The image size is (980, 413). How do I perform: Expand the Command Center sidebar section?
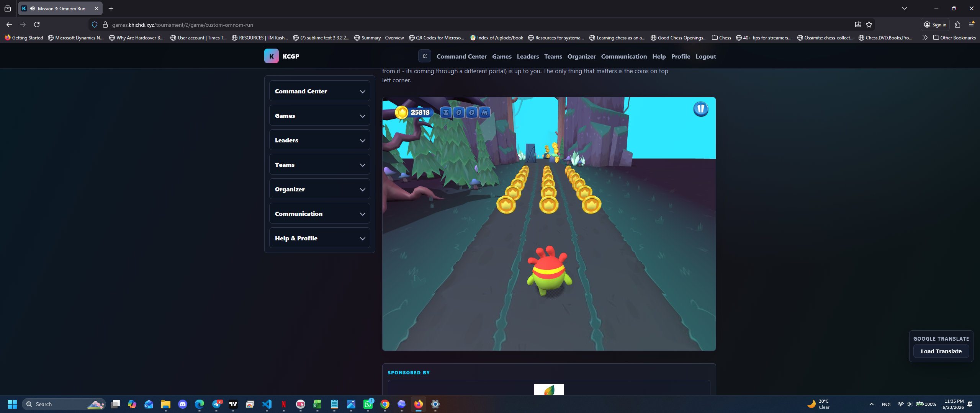tap(319, 91)
